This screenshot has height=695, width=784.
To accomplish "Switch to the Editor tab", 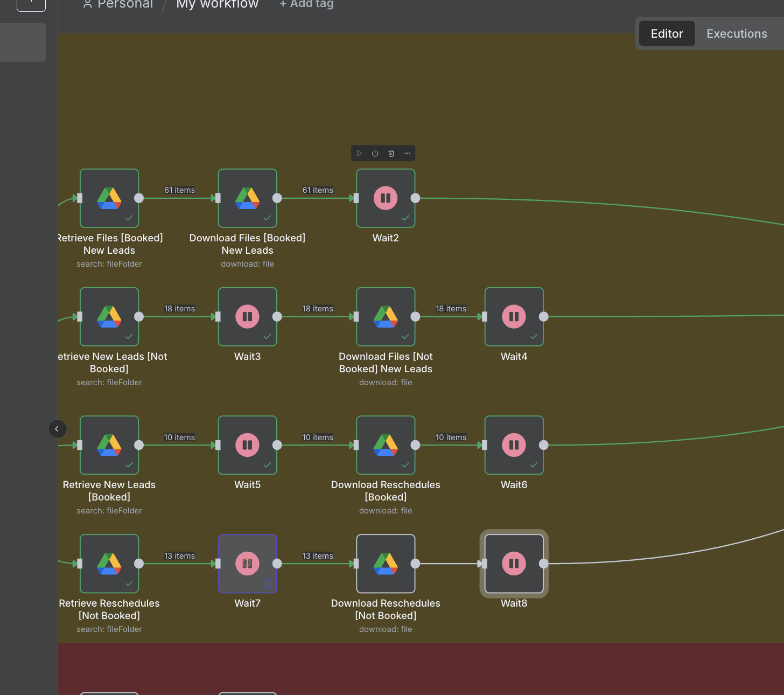I will click(x=667, y=33).
